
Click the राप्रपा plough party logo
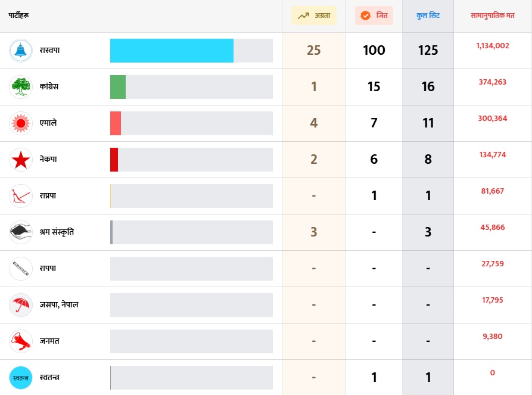(21, 196)
